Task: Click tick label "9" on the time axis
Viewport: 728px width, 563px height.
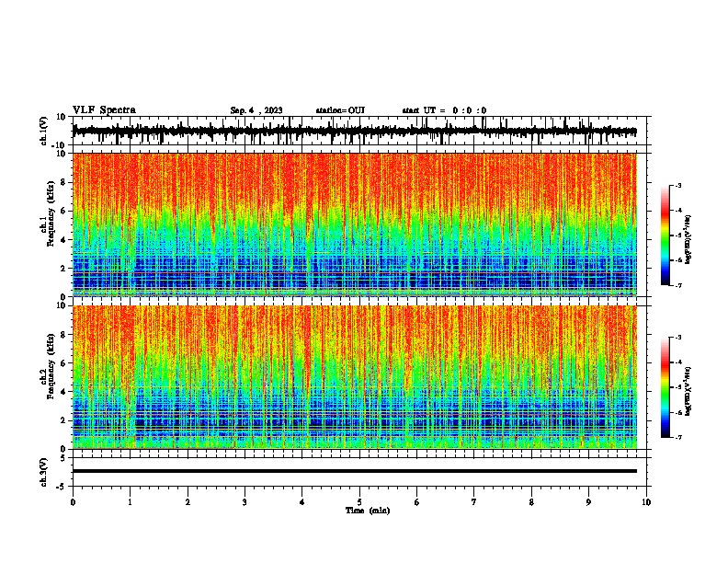Action: pos(588,502)
